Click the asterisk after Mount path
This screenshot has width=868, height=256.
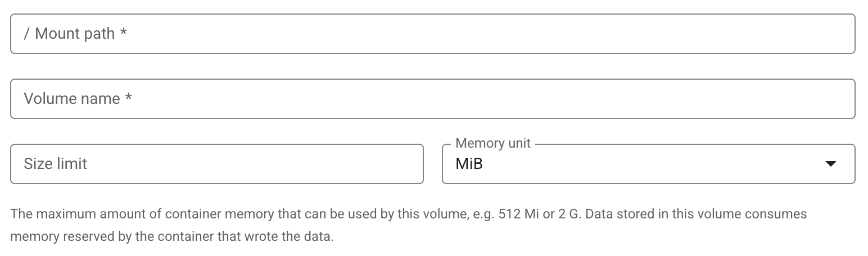pos(123,34)
